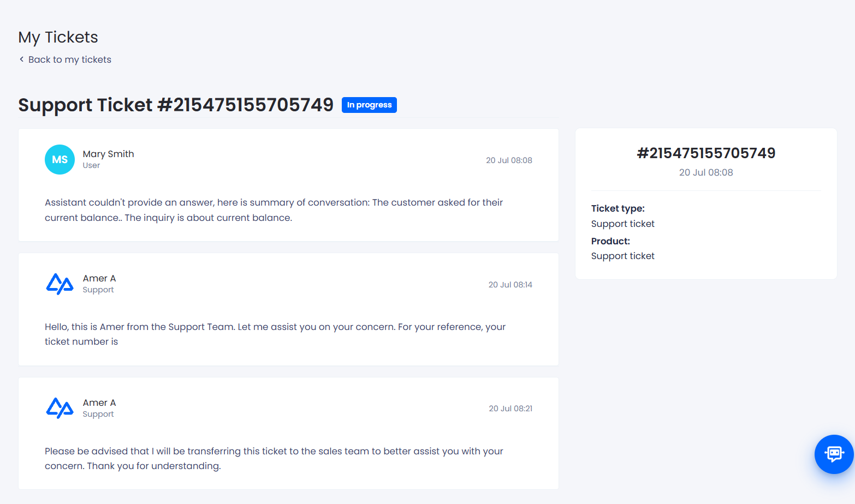Click the sidebar date 20 Jul 08:08
This screenshot has width=855, height=504.
706,172
